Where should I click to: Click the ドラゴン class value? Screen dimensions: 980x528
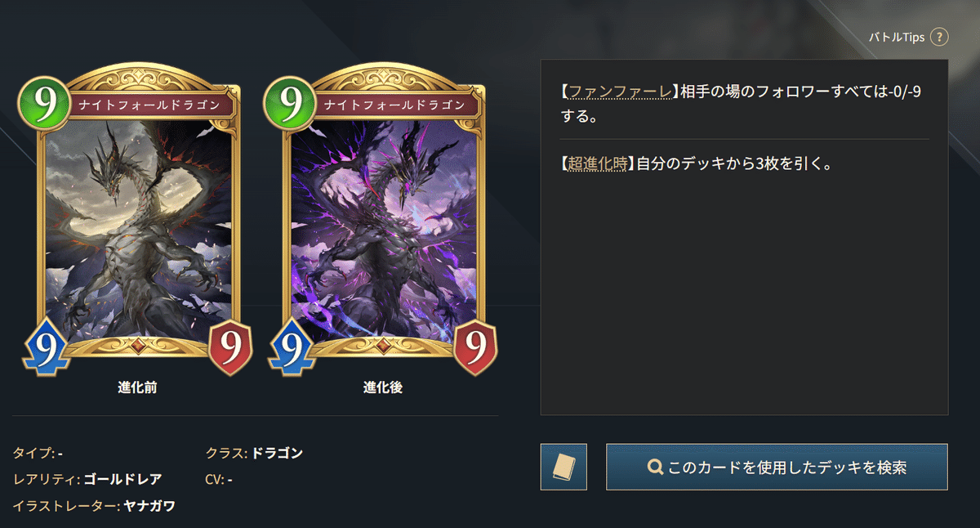tap(277, 453)
